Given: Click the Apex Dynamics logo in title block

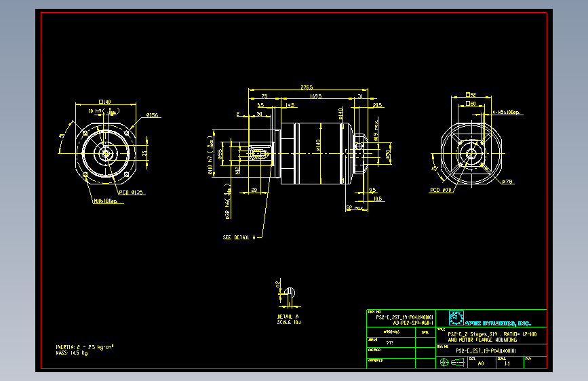Looking at the screenshot, I should click(x=490, y=319).
